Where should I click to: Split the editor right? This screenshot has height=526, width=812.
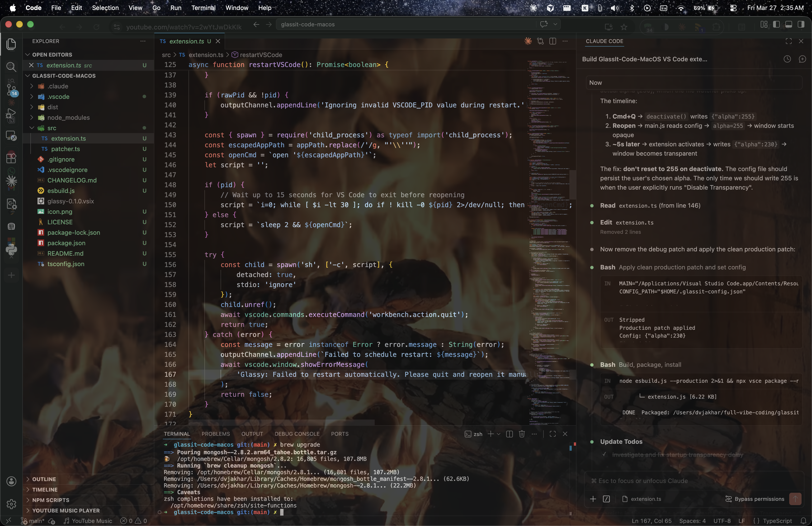click(553, 41)
